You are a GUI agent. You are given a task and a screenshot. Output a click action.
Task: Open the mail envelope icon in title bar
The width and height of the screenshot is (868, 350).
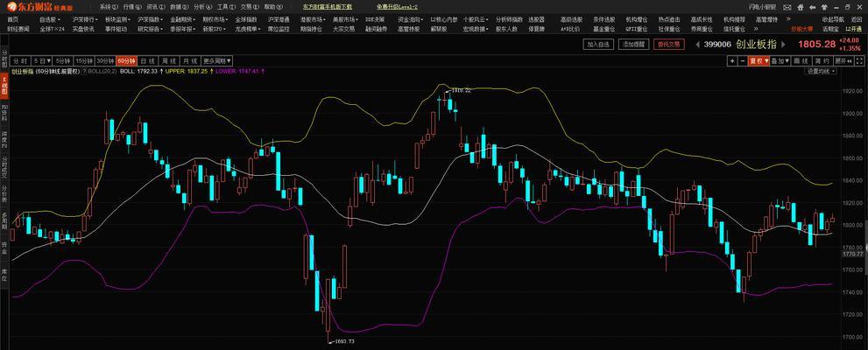(787, 7)
